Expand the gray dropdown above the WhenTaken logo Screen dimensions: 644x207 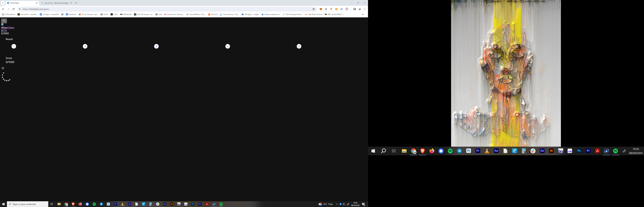click(4, 21)
